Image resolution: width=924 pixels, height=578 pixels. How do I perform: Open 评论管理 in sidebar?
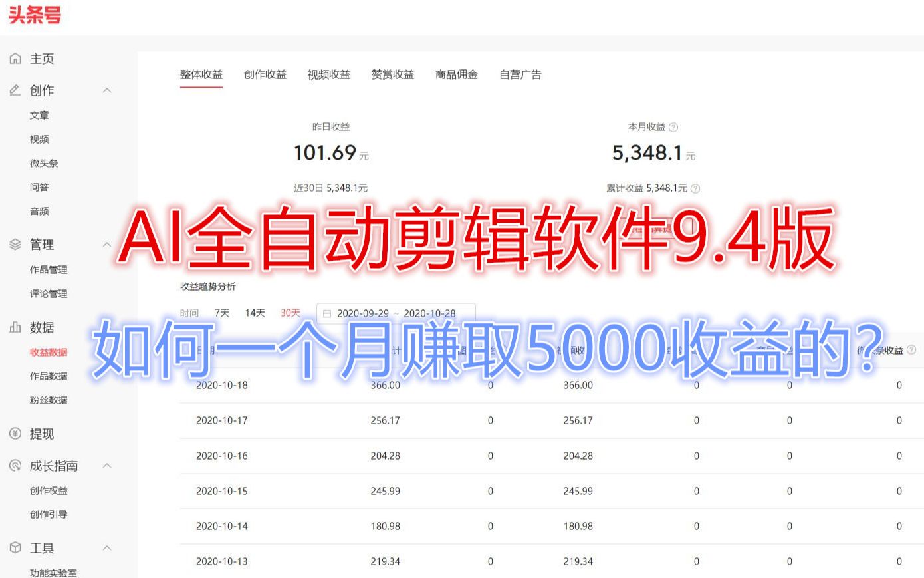click(49, 293)
